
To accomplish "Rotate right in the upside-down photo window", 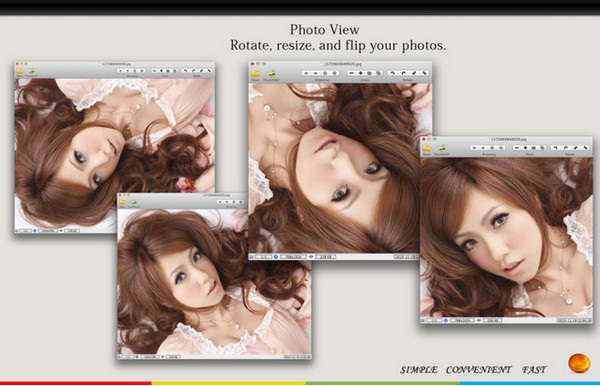I will [x=403, y=73].
